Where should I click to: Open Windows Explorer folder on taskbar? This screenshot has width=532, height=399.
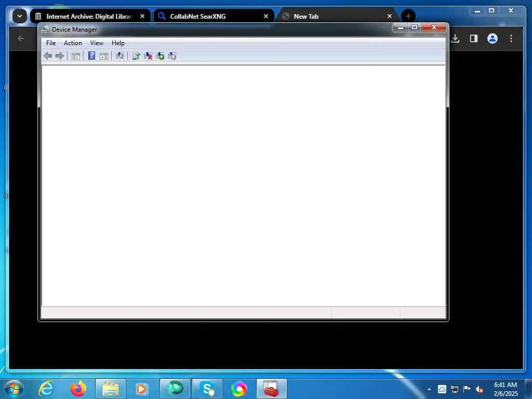click(111, 389)
